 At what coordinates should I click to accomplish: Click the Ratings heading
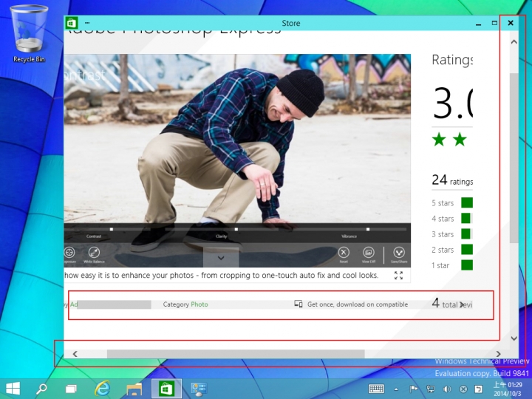point(452,60)
